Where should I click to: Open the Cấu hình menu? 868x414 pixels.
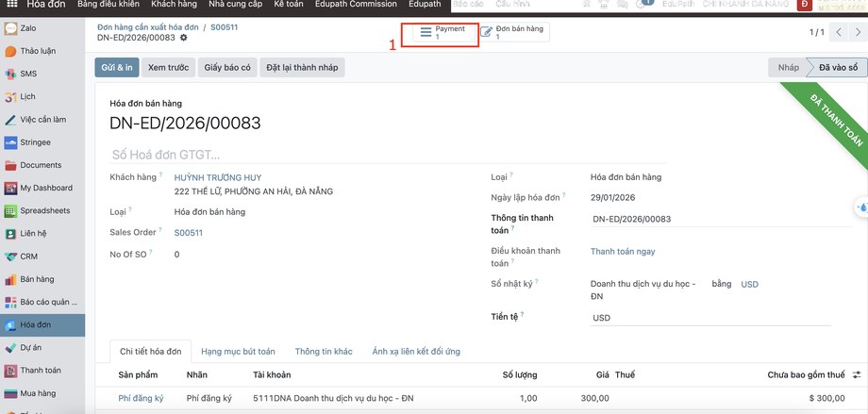pyautogui.click(x=512, y=5)
